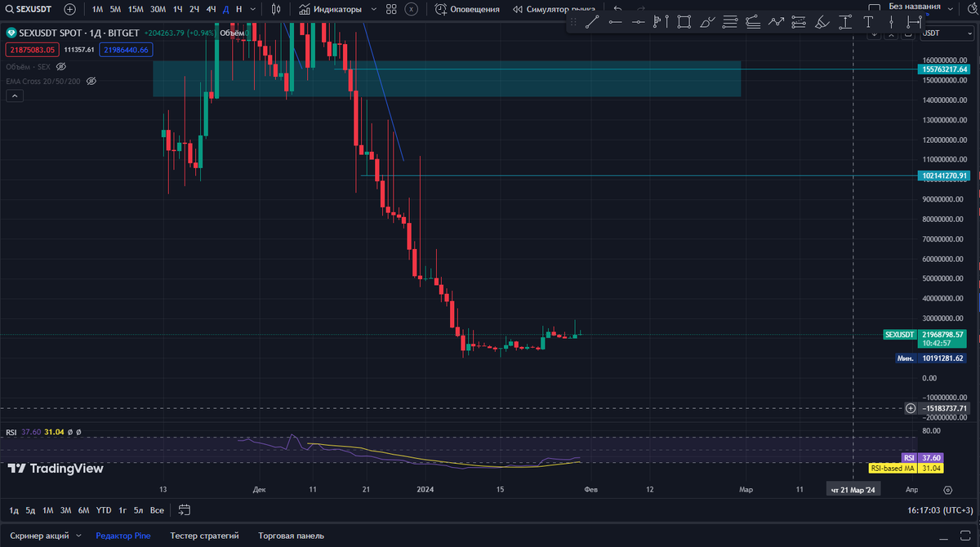
Task: Open the Редактор Pine tab
Action: [x=123, y=536]
